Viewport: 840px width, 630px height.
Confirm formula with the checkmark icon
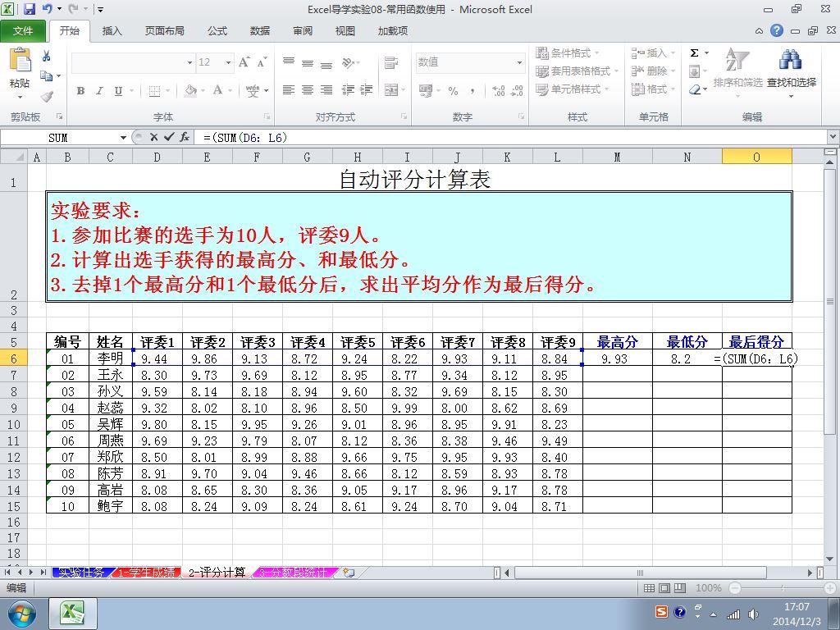click(x=169, y=138)
